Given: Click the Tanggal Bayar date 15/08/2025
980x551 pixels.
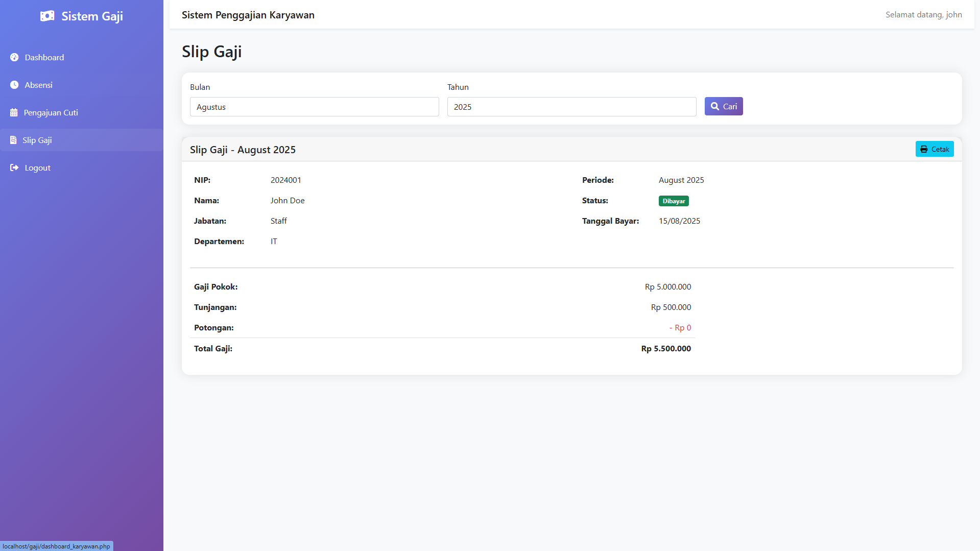Looking at the screenshot, I should (x=679, y=221).
